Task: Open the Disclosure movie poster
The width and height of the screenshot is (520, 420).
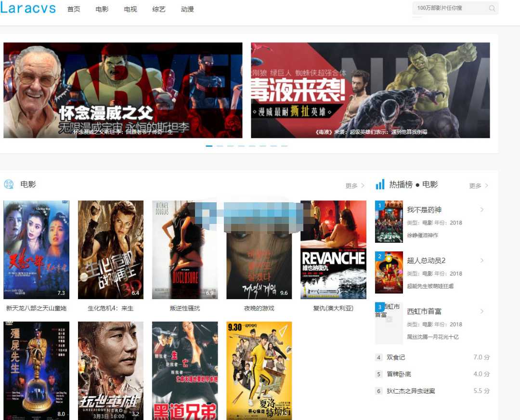Action: [x=185, y=250]
